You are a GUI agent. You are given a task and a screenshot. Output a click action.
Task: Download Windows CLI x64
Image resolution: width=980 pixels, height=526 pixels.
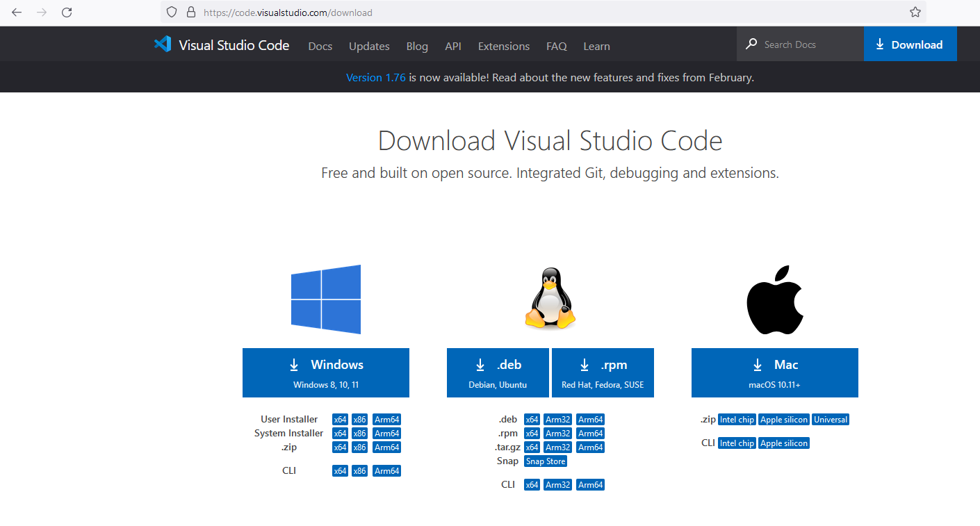(x=340, y=471)
